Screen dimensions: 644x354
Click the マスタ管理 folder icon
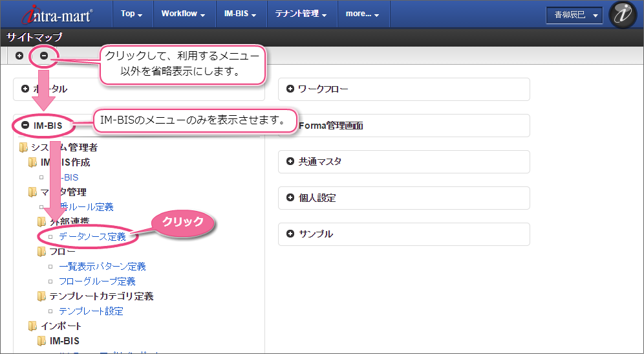tap(33, 192)
